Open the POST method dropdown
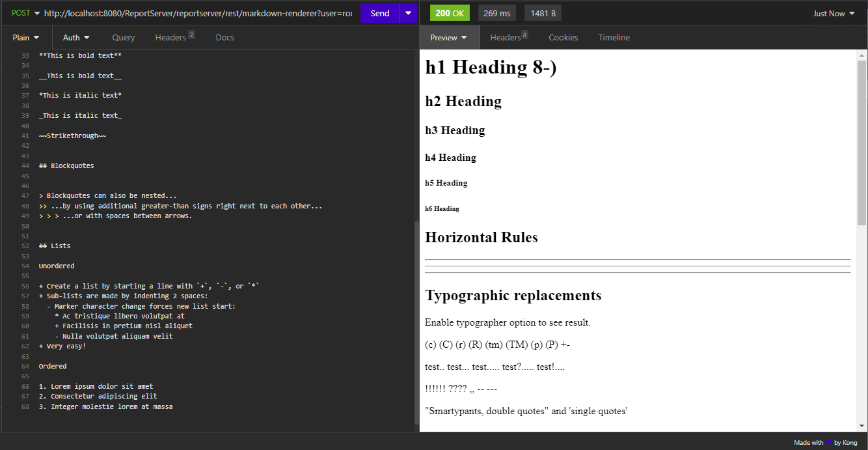The height and width of the screenshot is (450, 868). pos(26,13)
